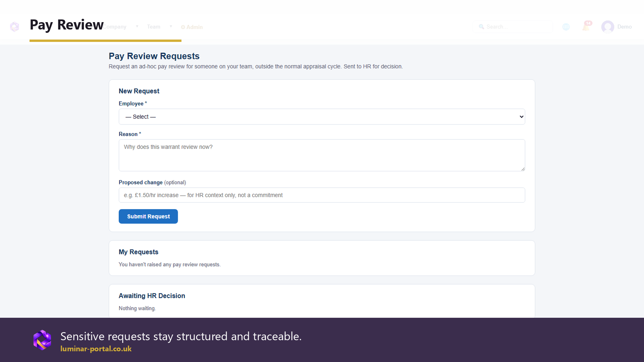The image size is (644, 362).
Task: Click the Demo username label
Action: point(625,27)
